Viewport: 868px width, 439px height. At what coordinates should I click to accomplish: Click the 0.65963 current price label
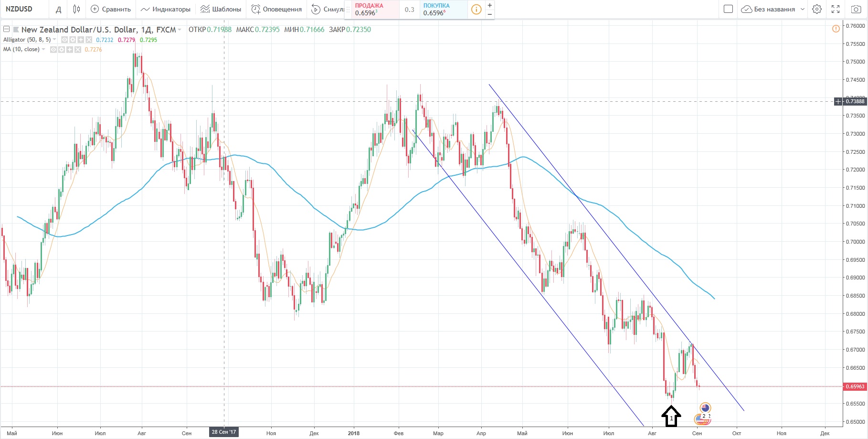pos(855,386)
